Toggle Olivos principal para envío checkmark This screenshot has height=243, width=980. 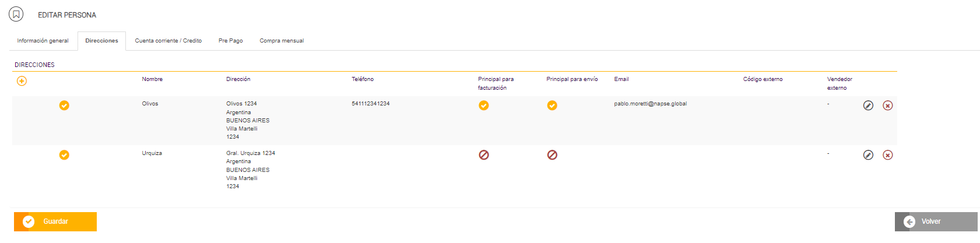coord(552,105)
